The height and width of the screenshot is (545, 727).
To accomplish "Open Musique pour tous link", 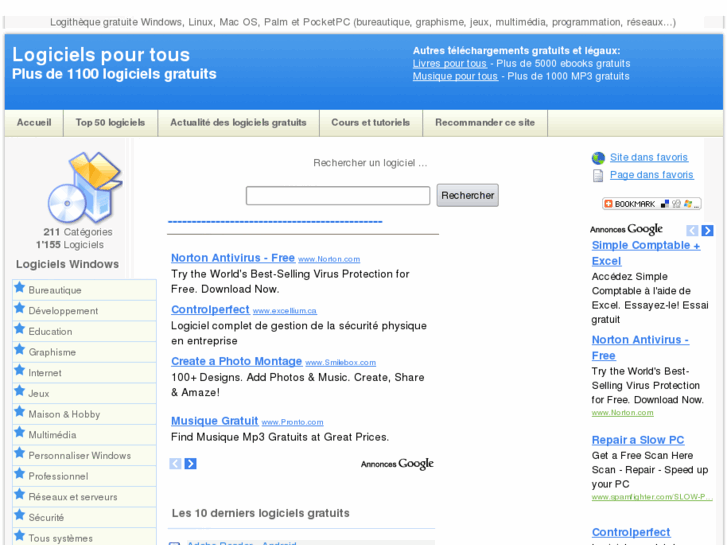I will [455, 77].
